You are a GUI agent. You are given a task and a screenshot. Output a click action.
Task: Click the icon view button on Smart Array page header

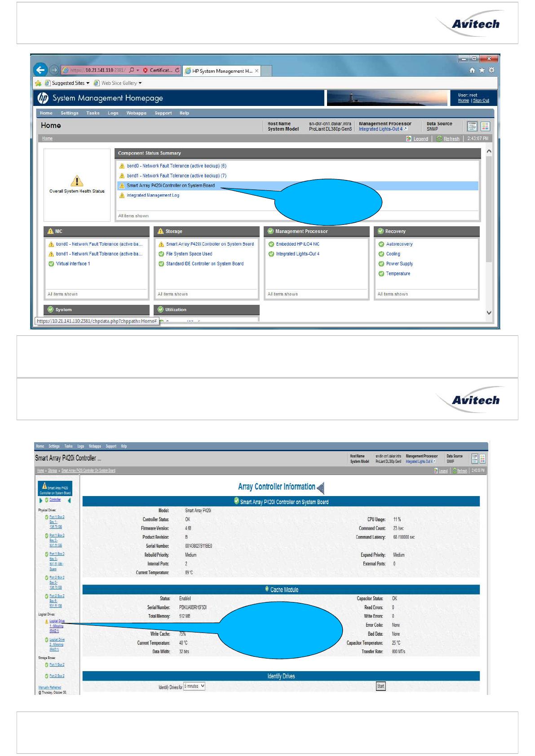coord(483,458)
